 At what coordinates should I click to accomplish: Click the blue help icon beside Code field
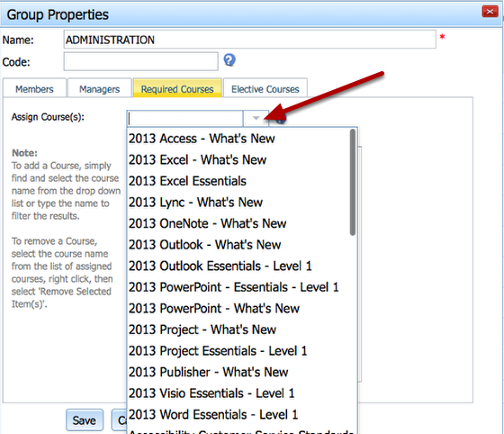229,60
